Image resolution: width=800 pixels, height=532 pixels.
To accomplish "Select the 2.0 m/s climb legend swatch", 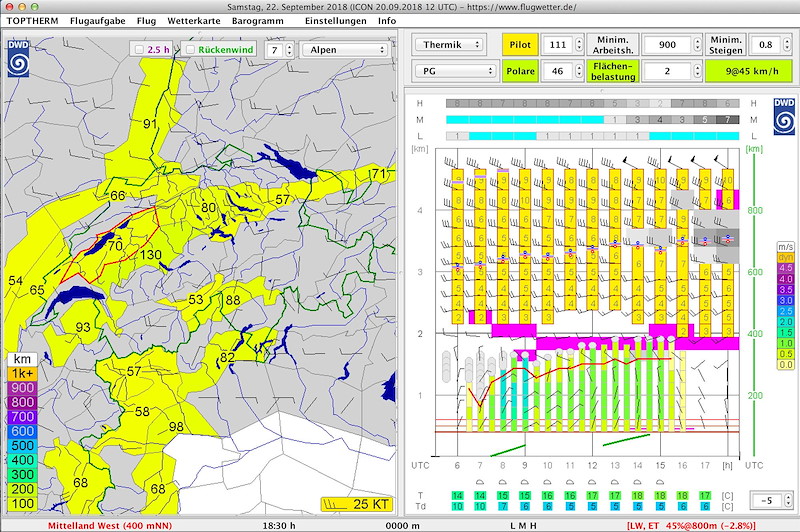I will (786, 322).
